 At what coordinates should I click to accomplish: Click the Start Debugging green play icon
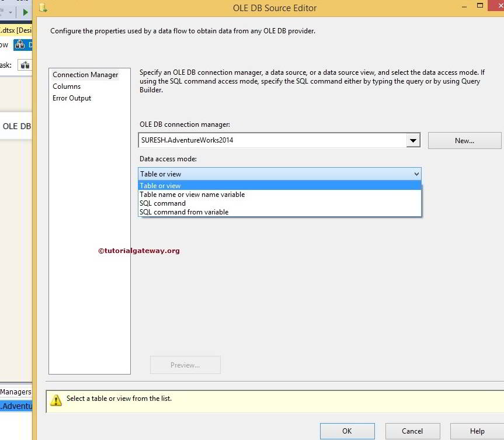(x=26, y=11)
